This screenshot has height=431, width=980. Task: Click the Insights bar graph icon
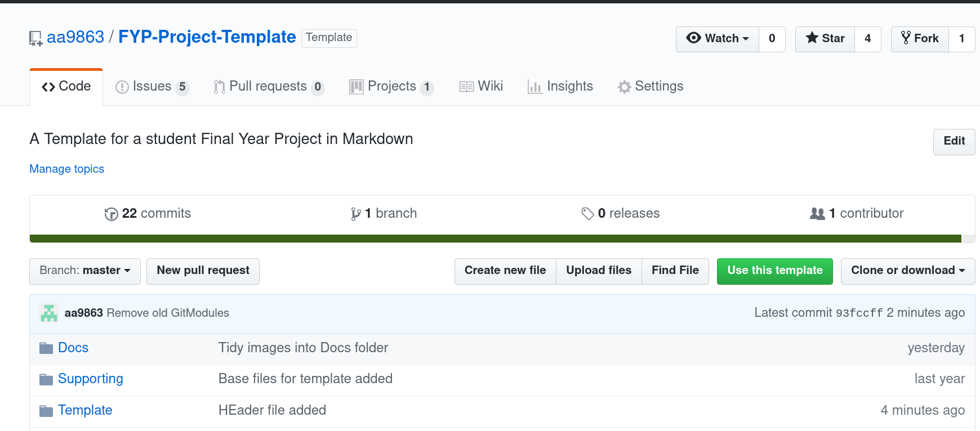pyautogui.click(x=534, y=87)
